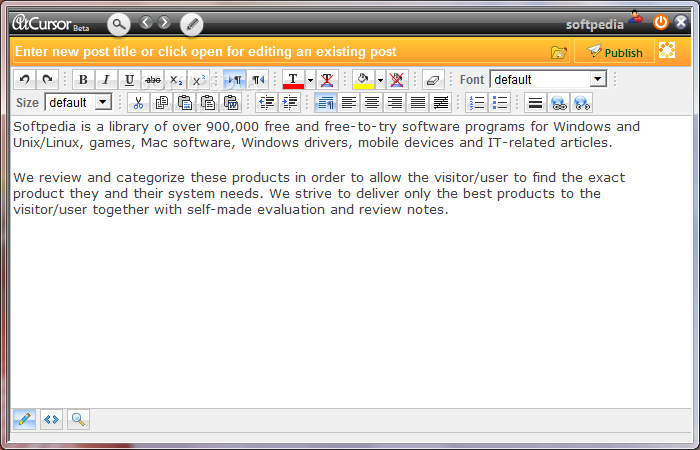
Task: Click the softpedia account name
Action: pos(595,25)
